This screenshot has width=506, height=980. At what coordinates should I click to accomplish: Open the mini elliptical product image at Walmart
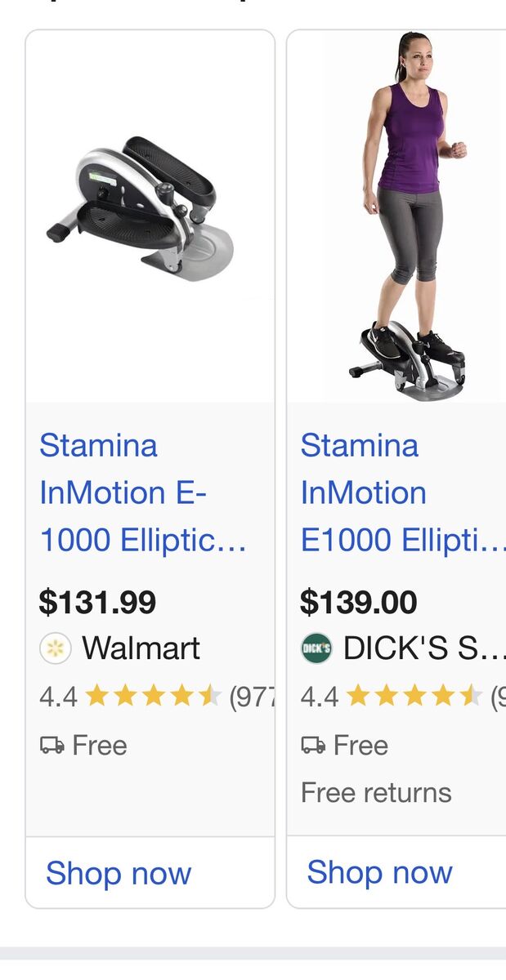[141, 210]
